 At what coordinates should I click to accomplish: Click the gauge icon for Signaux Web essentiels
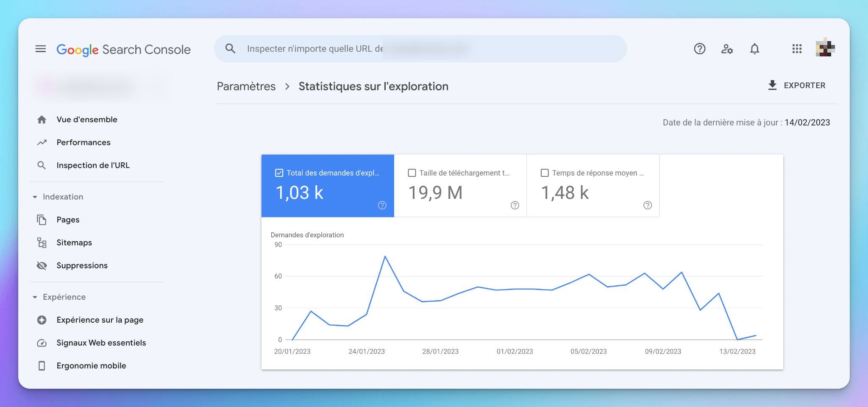pos(42,343)
